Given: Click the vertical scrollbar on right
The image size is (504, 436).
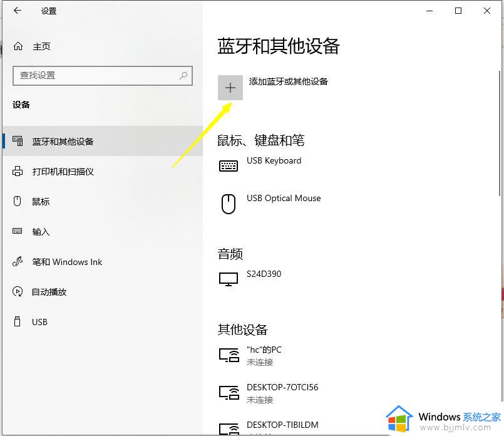Looking at the screenshot, I should click(499, 133).
